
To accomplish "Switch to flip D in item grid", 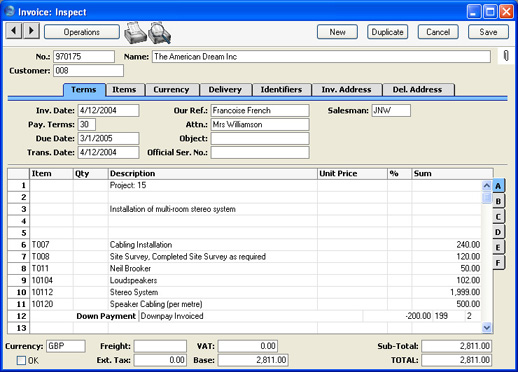I will pos(498,232).
